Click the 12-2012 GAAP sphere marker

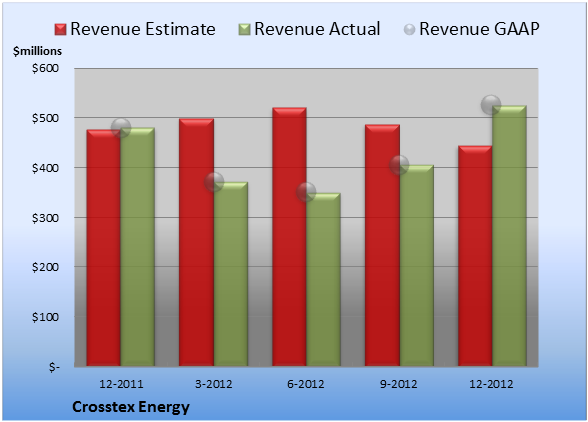click(x=491, y=105)
